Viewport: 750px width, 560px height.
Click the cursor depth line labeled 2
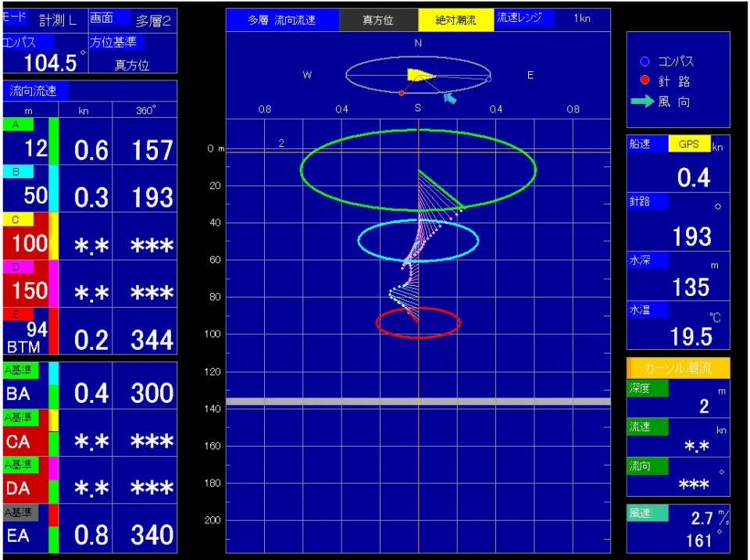[x=418, y=151]
